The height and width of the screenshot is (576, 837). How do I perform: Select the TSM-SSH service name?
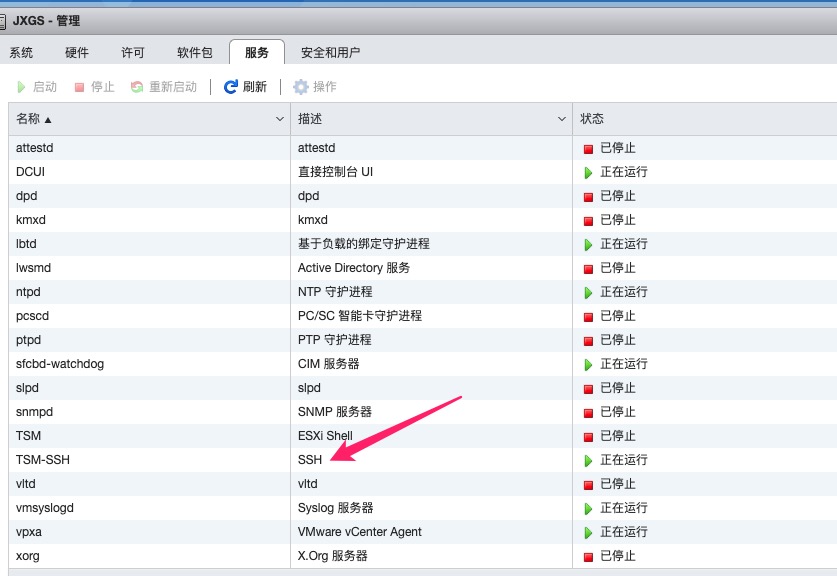(43, 460)
